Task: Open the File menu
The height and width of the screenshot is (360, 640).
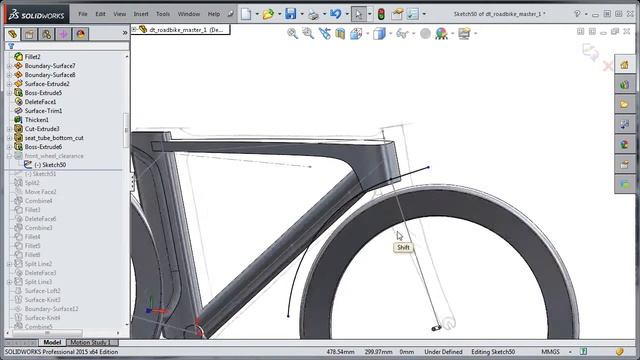Action: (x=82, y=14)
